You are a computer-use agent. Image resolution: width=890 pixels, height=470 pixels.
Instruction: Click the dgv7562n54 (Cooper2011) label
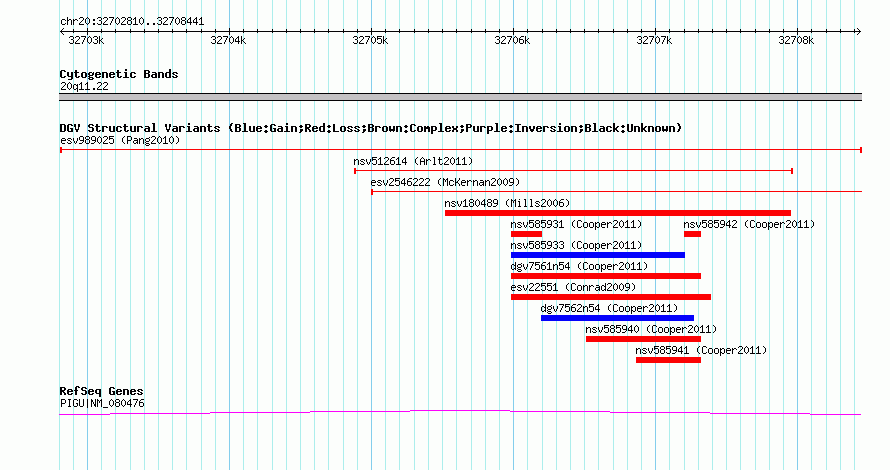[x=609, y=308]
